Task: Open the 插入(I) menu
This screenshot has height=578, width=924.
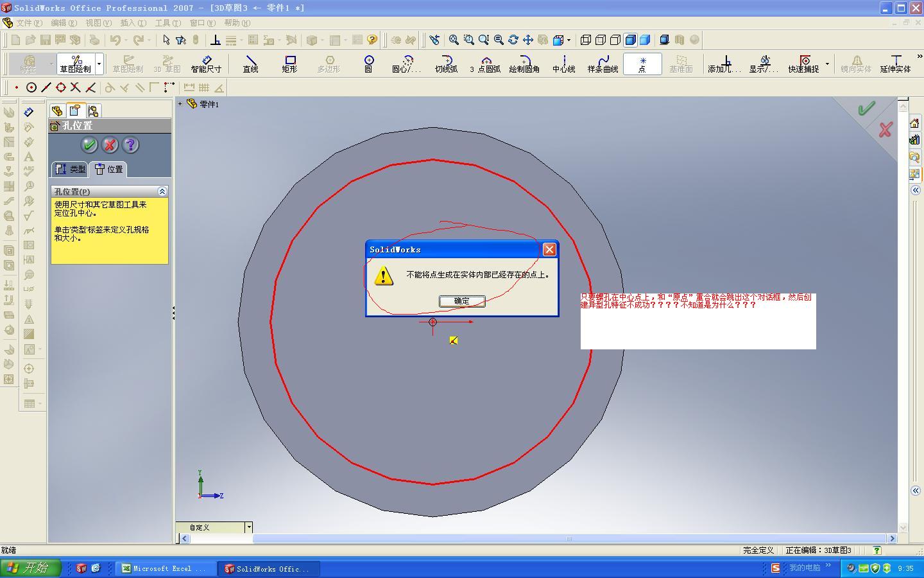Action: click(133, 23)
